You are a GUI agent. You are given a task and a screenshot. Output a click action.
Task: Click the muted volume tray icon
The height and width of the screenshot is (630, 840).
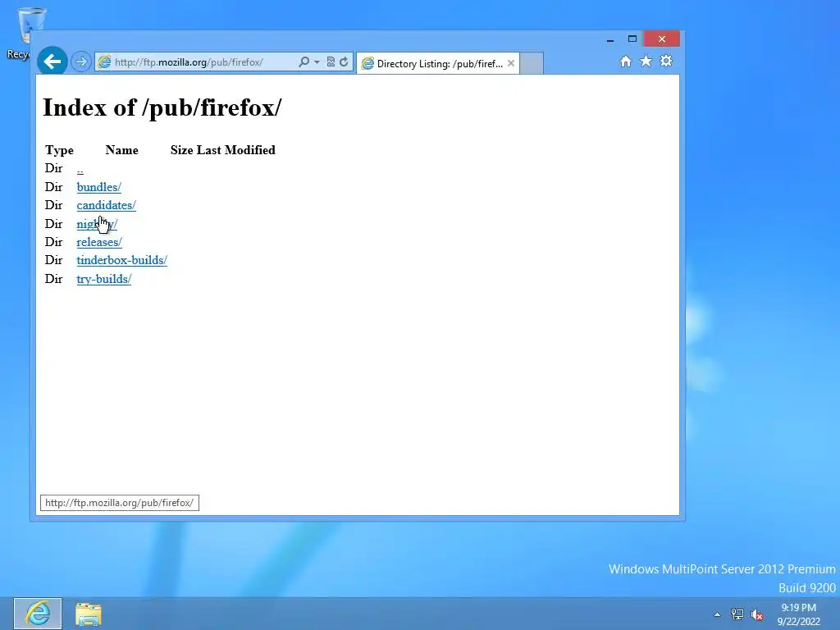[x=757, y=614]
